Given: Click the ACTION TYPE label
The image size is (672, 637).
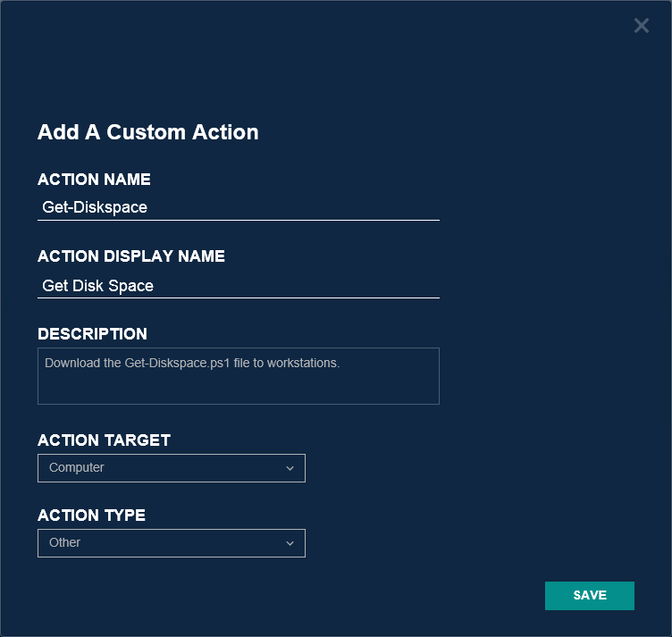Looking at the screenshot, I should click(91, 515).
